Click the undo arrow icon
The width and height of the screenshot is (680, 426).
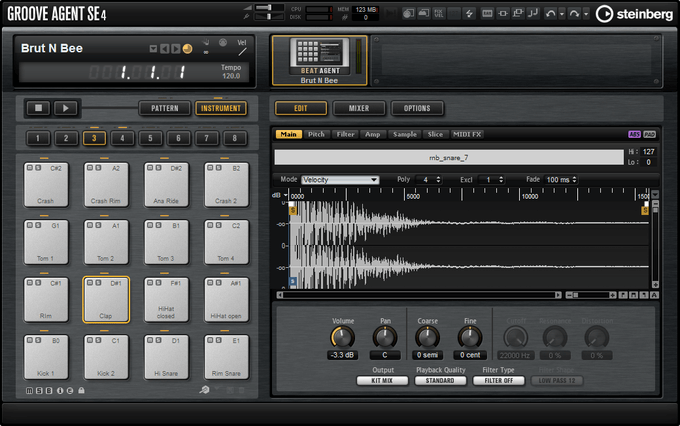pyautogui.click(x=551, y=14)
